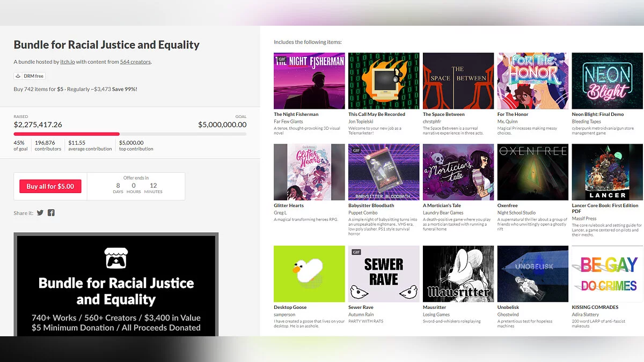The height and width of the screenshot is (362, 644).
Task: Click the 196,876 contributors stat
Action: [48, 146]
